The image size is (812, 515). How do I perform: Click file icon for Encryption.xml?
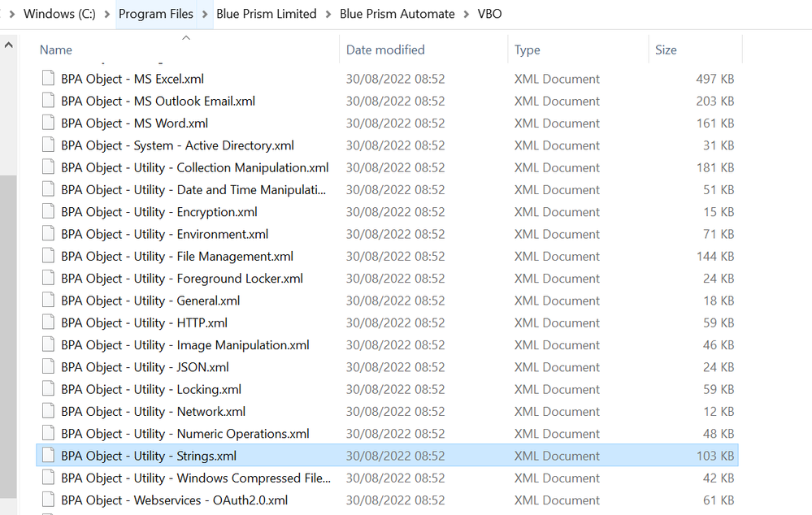(48, 211)
